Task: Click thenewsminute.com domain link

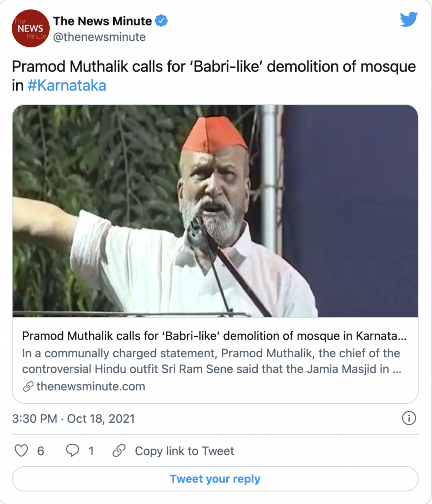Action: click(91, 386)
